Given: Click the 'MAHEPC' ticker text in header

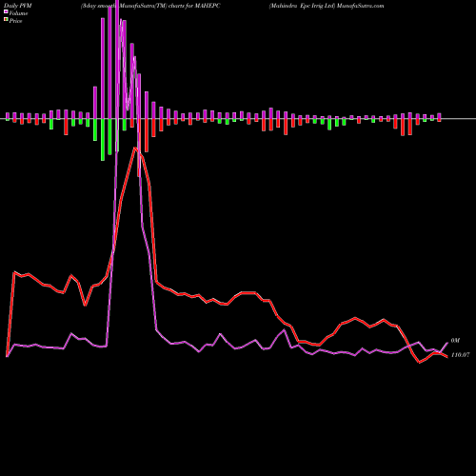Looking at the screenshot, I should [x=208, y=6].
